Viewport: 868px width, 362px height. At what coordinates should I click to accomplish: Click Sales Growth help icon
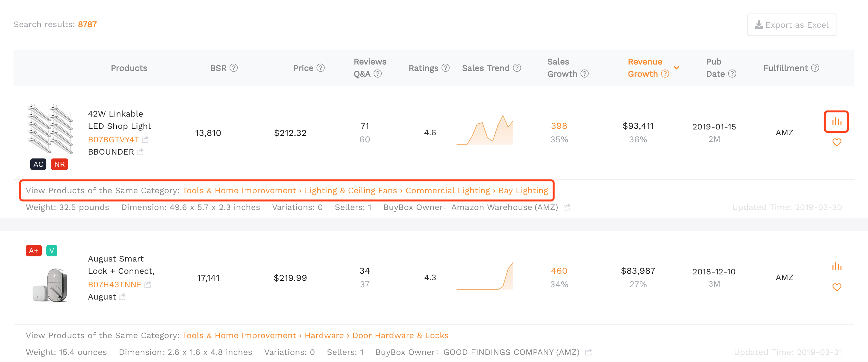585,73
